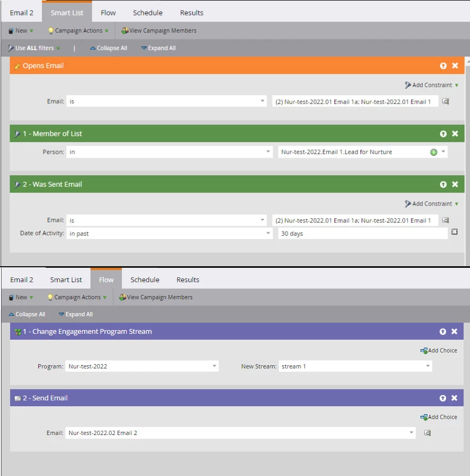Open Campaign Actions in Flow toolbar

pyautogui.click(x=77, y=297)
